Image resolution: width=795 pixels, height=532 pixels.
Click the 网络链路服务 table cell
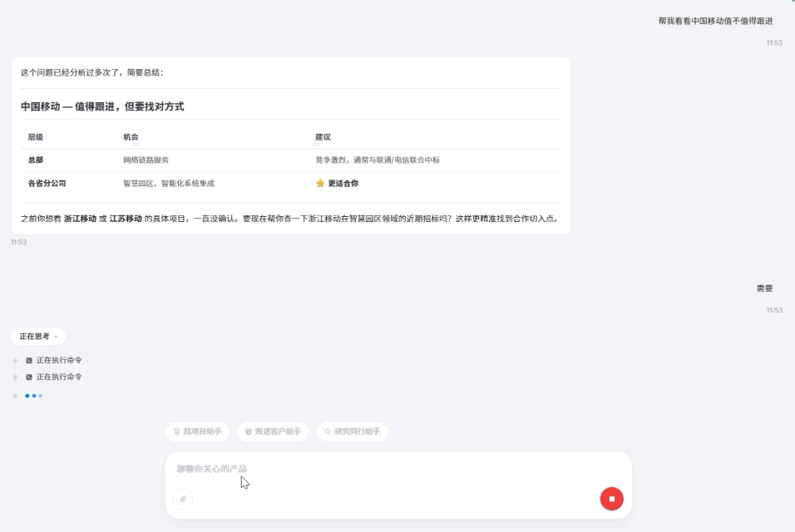[146, 160]
